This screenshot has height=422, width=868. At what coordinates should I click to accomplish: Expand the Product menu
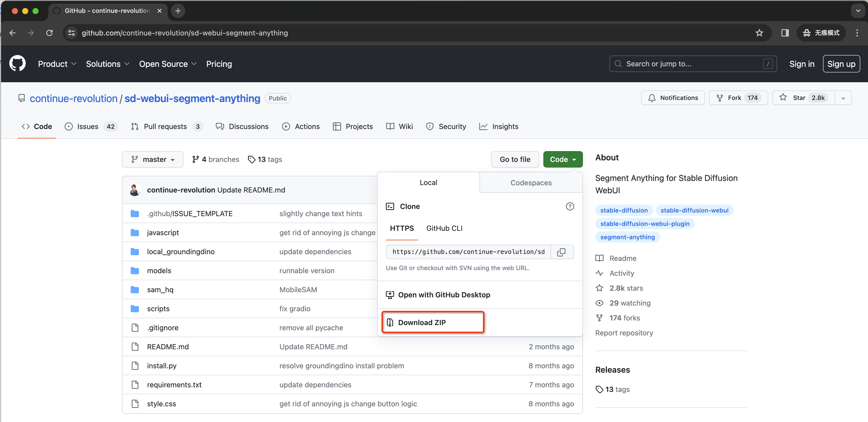[x=57, y=64]
